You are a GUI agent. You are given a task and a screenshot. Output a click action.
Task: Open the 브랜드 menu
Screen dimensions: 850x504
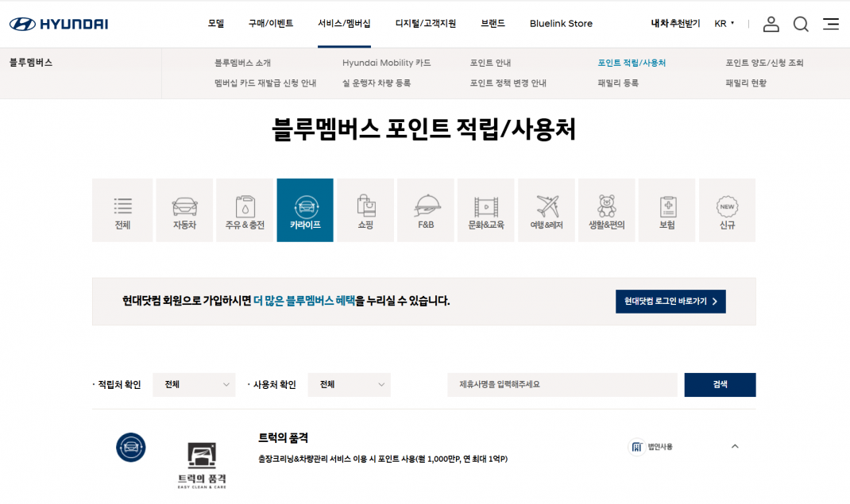[x=493, y=24]
